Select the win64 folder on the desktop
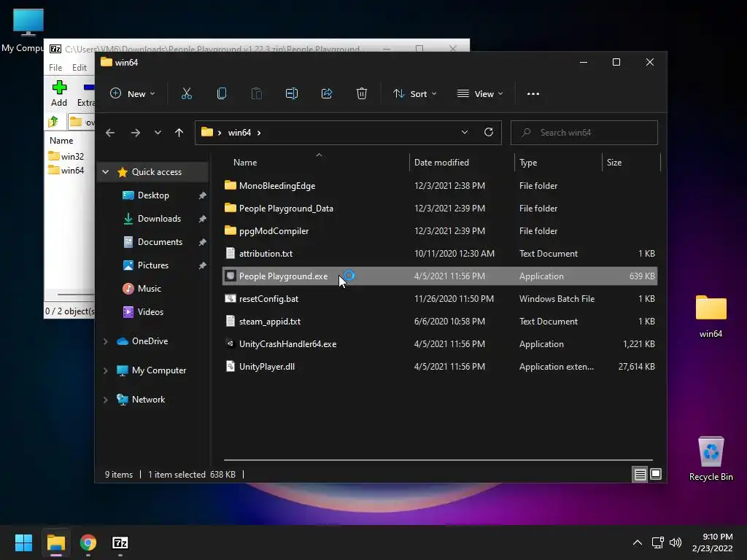This screenshot has height=560, width=747. [711, 316]
